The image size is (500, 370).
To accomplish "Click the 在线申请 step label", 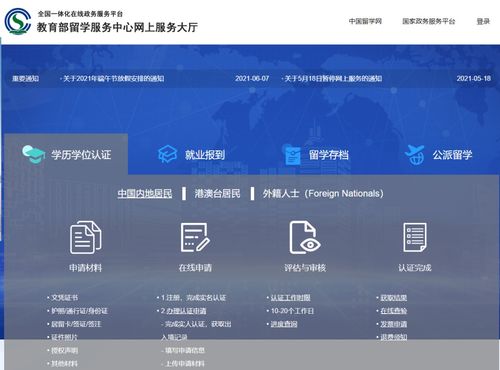I will (195, 268).
